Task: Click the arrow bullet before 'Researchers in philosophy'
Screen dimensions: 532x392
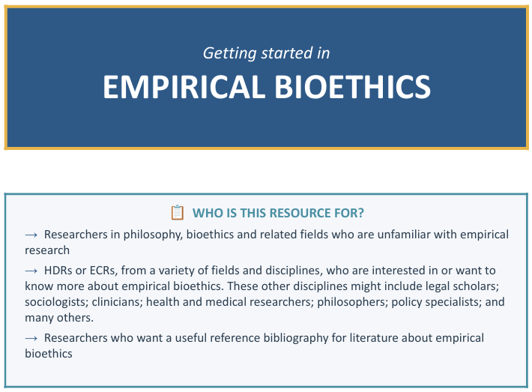Action: click(31, 235)
